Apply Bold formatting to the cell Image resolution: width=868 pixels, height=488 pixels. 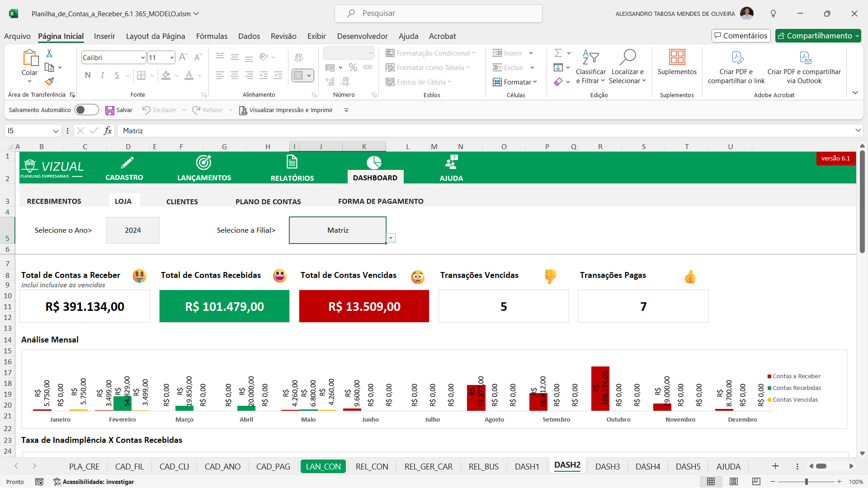88,75
